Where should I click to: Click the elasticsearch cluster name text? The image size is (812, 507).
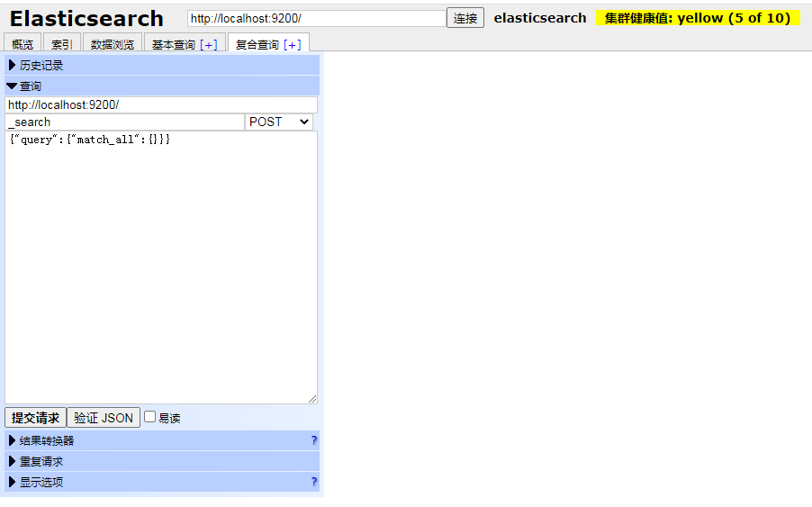point(540,18)
